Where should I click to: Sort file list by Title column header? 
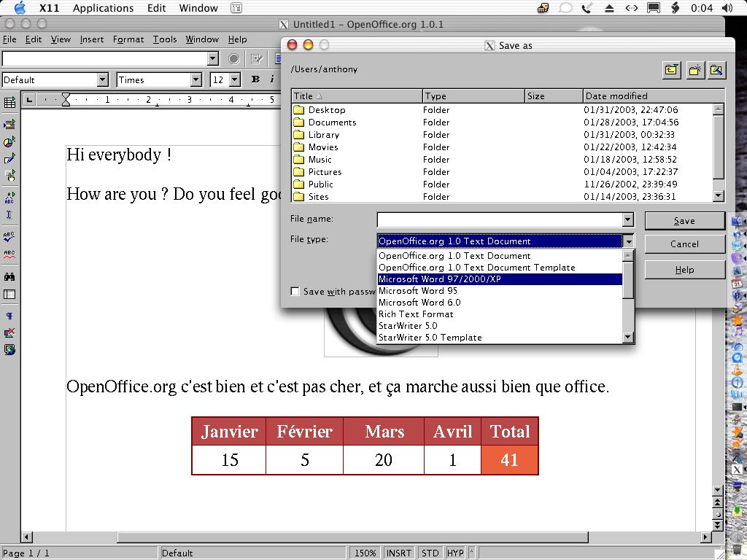coord(357,96)
